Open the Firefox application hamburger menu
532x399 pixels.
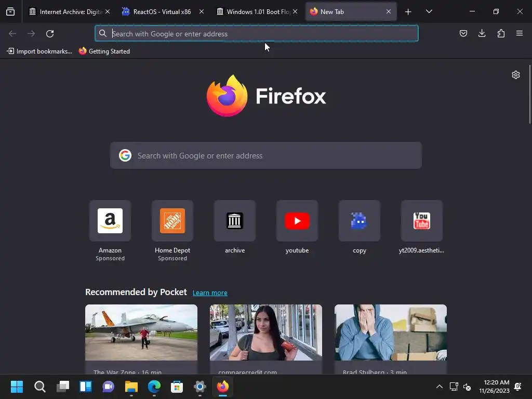coord(520,33)
